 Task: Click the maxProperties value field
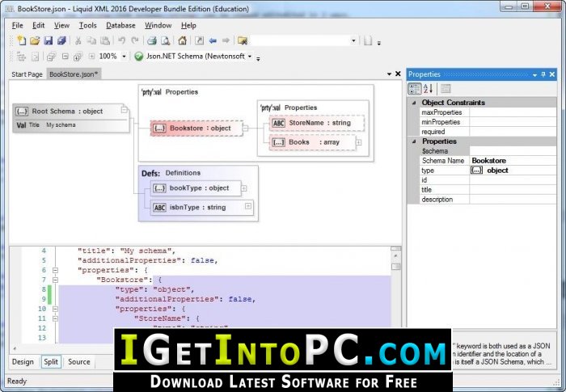[x=513, y=112]
